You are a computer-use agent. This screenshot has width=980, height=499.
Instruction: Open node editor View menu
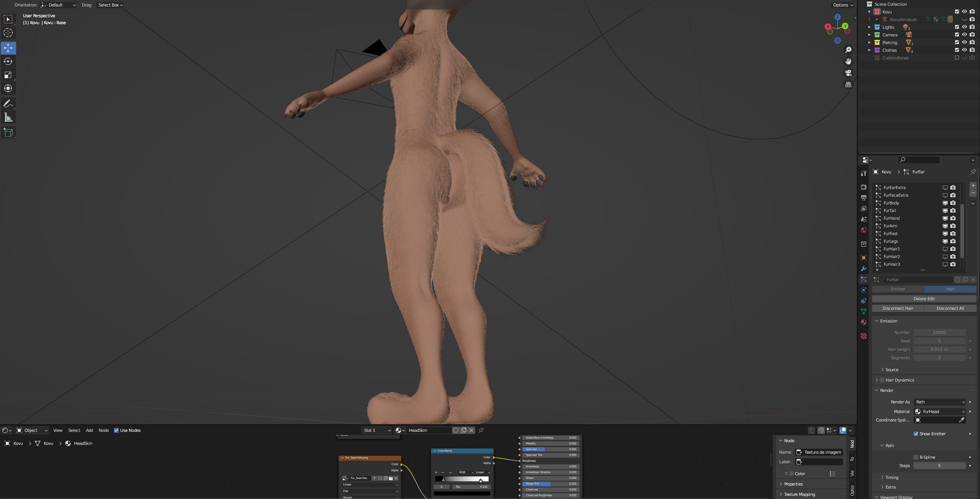pos(58,430)
